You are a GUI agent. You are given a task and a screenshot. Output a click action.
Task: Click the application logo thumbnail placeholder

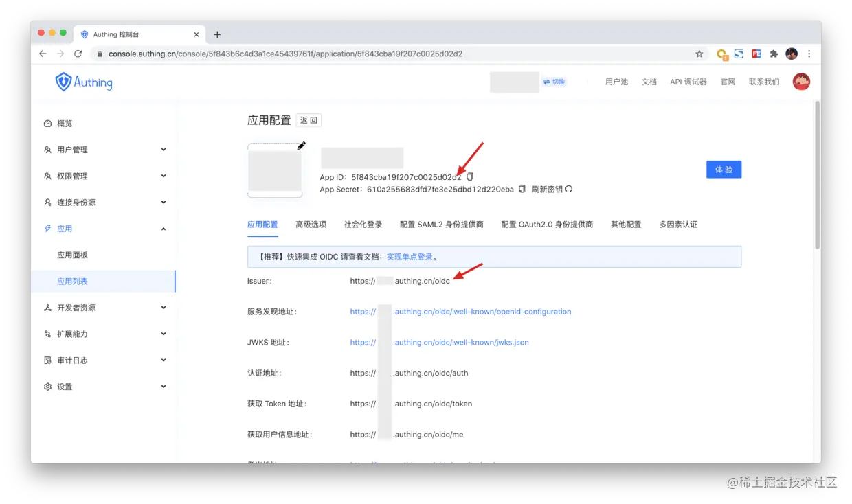coord(275,171)
